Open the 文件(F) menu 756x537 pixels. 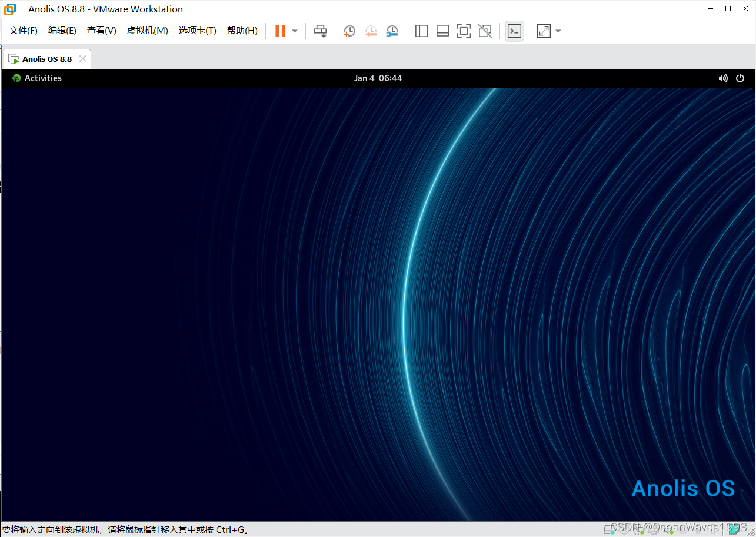tap(24, 31)
